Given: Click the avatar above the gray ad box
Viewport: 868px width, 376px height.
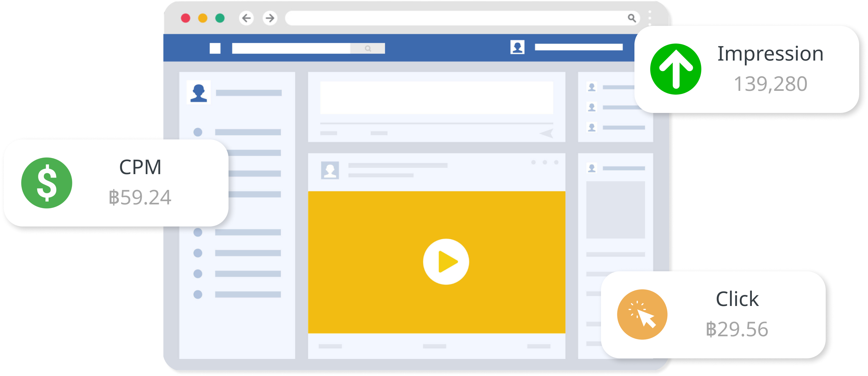Looking at the screenshot, I should click(592, 168).
